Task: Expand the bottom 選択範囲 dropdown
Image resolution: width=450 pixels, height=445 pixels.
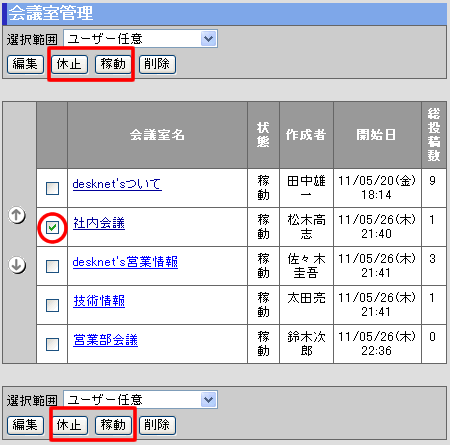Action: (x=140, y=399)
